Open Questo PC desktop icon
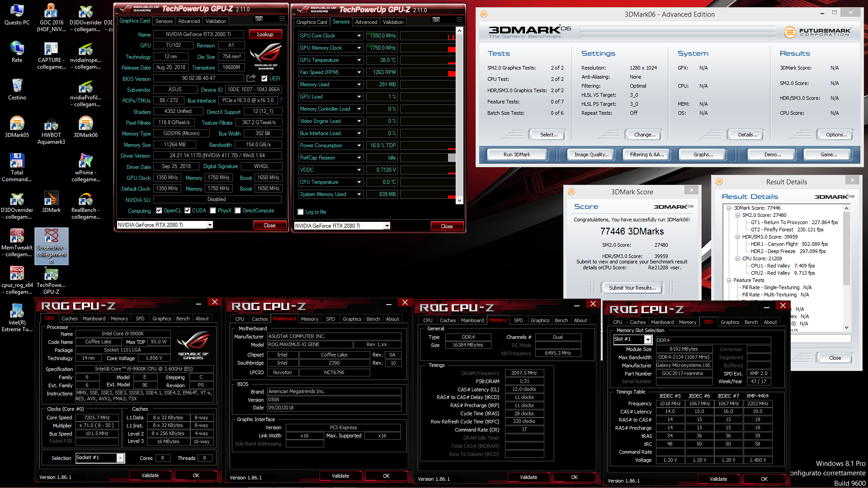868x488 pixels. [x=17, y=15]
